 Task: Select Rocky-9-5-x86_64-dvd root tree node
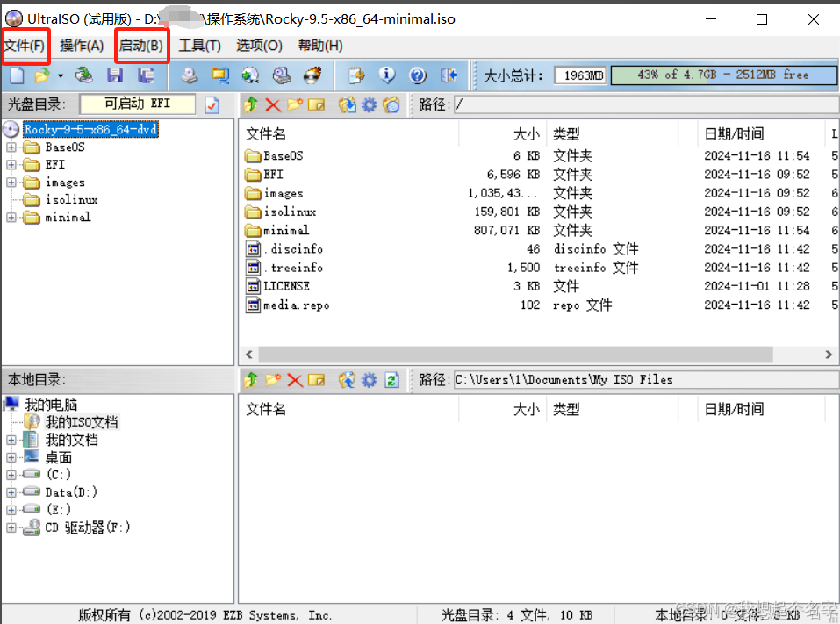pyautogui.click(x=90, y=130)
